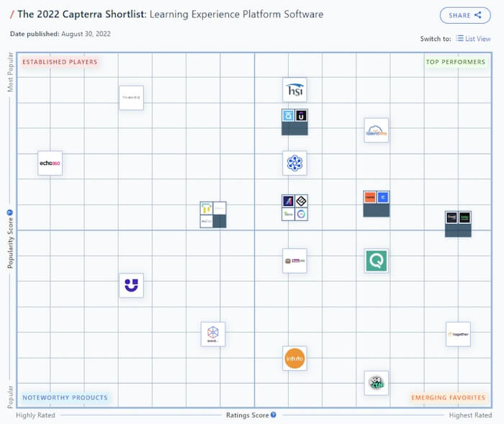Click the 'Highly Rated' axis text
The height and width of the screenshot is (424, 504).
(36, 415)
